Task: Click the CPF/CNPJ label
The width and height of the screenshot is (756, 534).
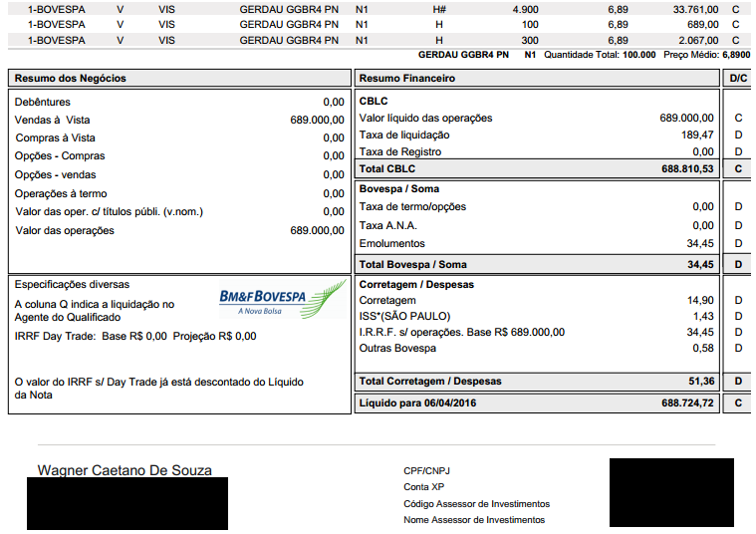Action: click(428, 470)
